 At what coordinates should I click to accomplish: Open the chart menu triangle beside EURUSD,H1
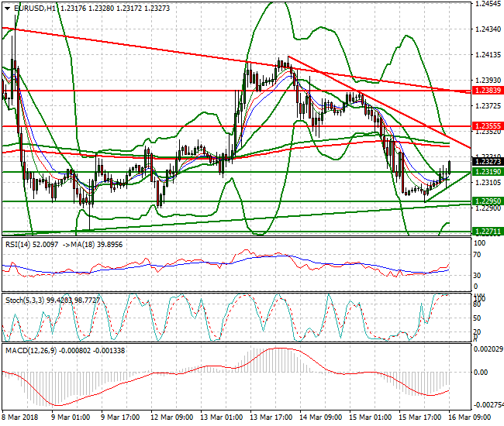pyautogui.click(x=8, y=9)
